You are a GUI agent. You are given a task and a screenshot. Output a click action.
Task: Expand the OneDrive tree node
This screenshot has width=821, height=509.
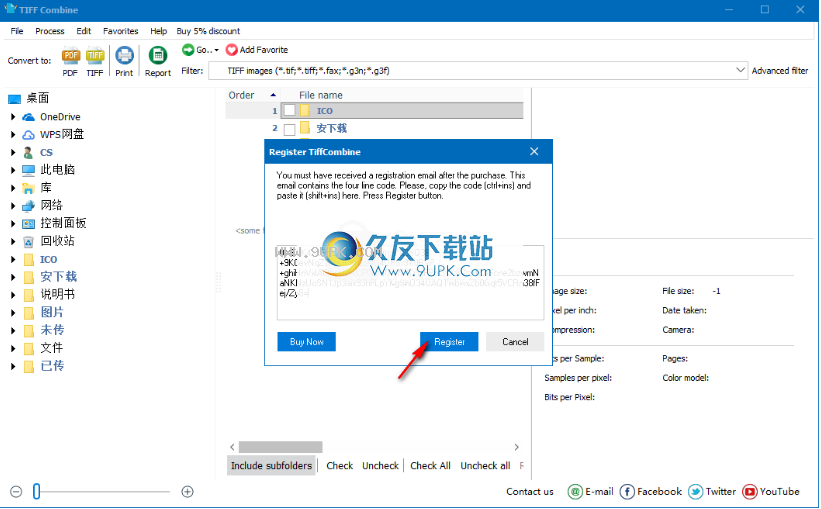(13, 117)
